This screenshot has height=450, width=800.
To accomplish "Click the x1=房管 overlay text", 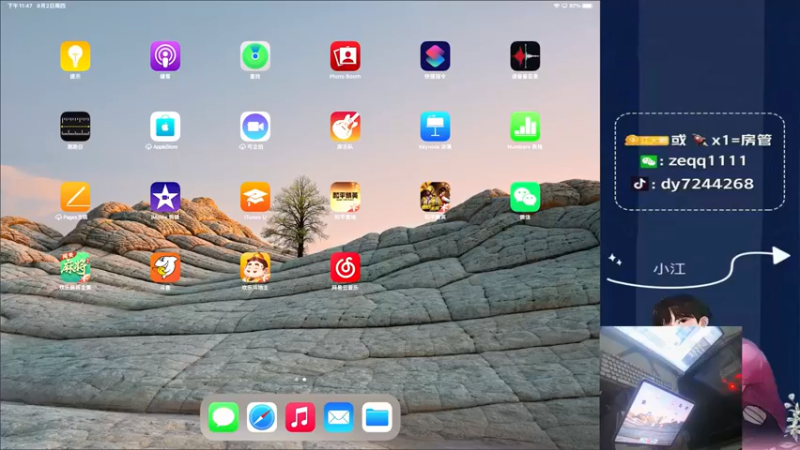I will pyautogui.click(x=741, y=140).
